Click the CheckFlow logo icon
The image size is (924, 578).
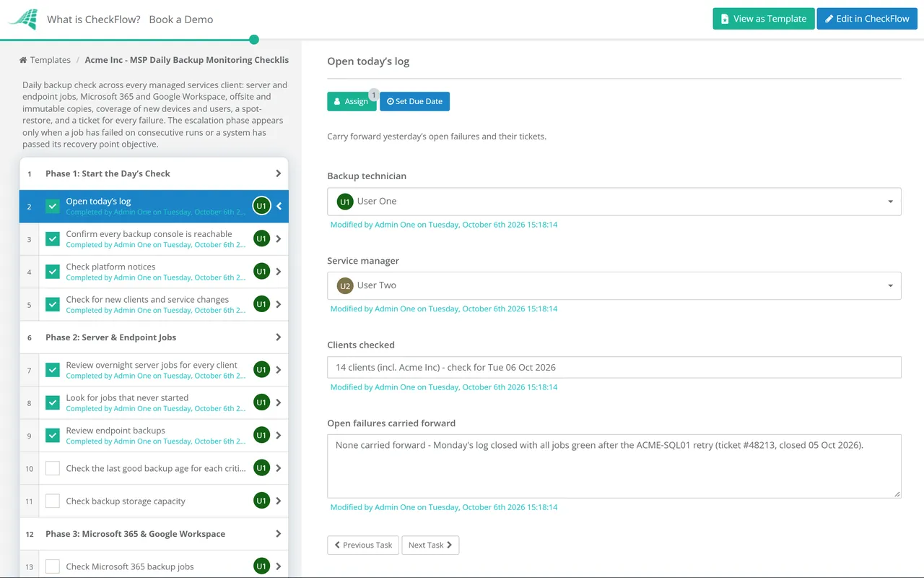pyautogui.click(x=22, y=20)
